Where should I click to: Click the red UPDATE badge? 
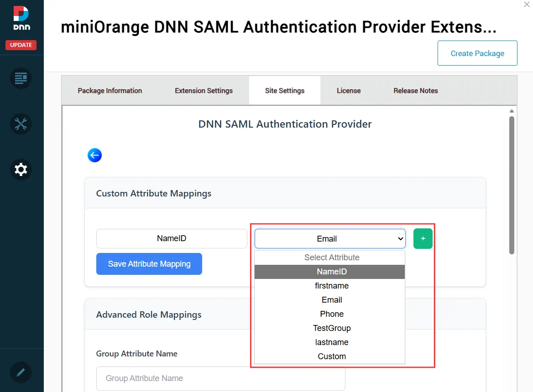click(x=21, y=45)
